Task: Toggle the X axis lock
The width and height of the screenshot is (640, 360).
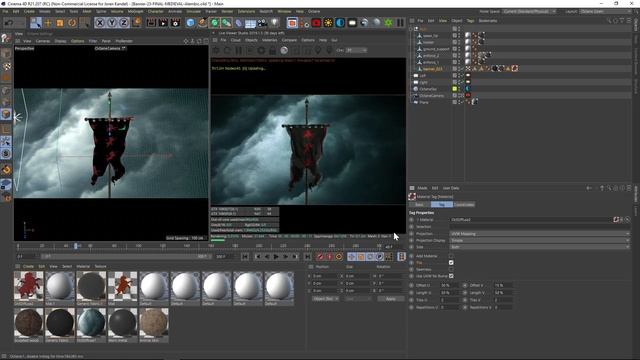Action: 100,23
